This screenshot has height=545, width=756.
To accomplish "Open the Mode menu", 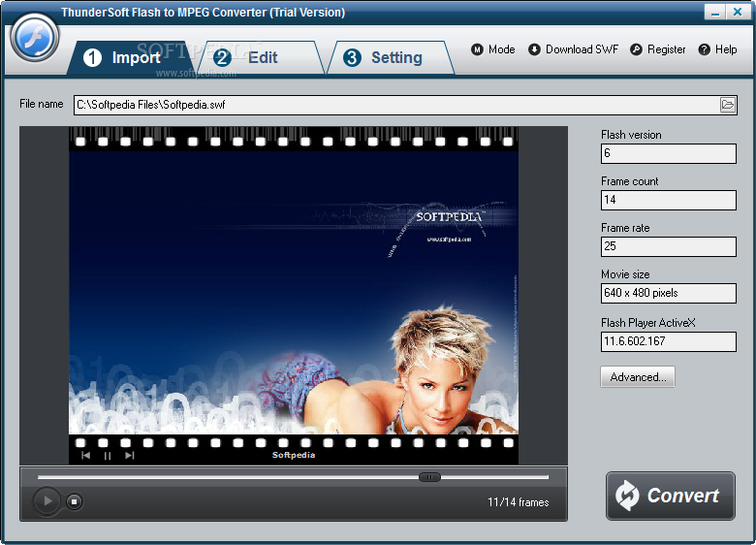I will point(492,49).
